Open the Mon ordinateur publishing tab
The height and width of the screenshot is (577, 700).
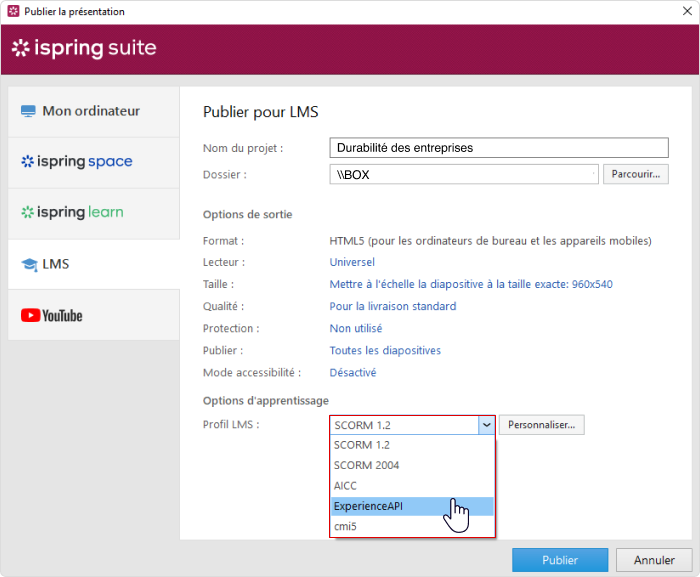point(94,111)
